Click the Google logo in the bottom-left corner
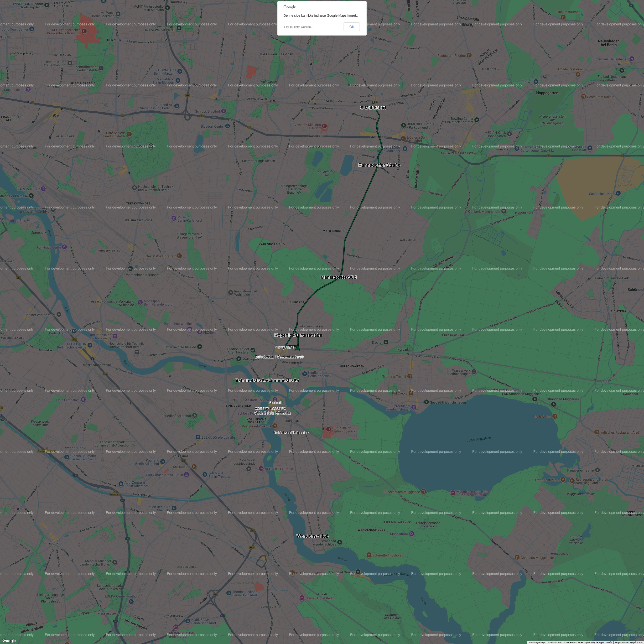Image resolution: width=644 pixels, height=644 pixels. [9, 640]
